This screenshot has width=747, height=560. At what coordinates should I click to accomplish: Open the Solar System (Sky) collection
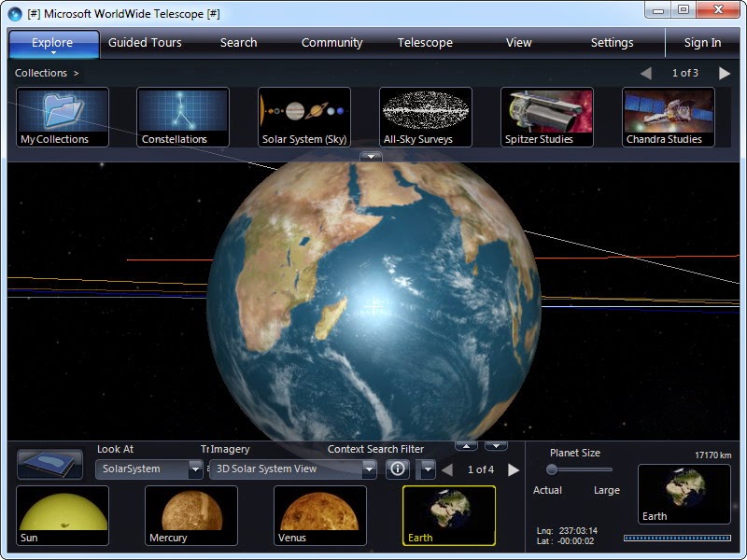[x=303, y=116]
